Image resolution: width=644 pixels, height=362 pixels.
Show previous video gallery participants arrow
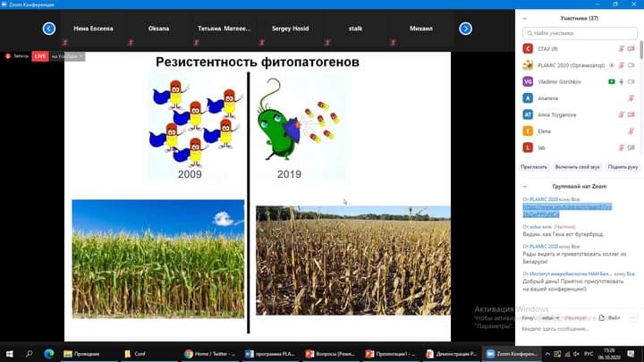(x=49, y=29)
